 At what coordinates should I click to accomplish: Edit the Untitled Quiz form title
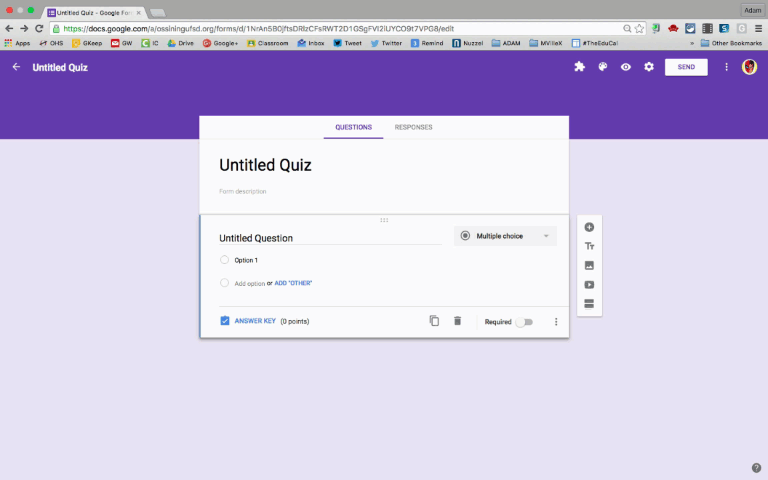coord(265,166)
